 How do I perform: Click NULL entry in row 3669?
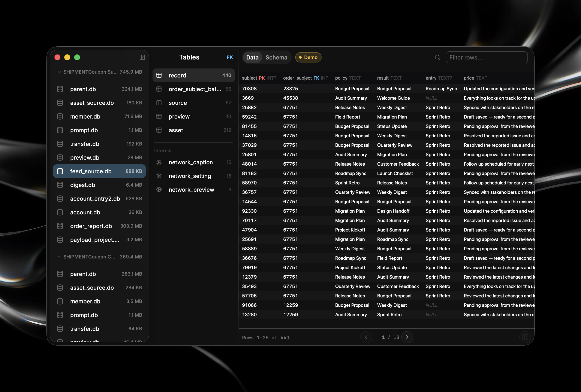pos(431,98)
